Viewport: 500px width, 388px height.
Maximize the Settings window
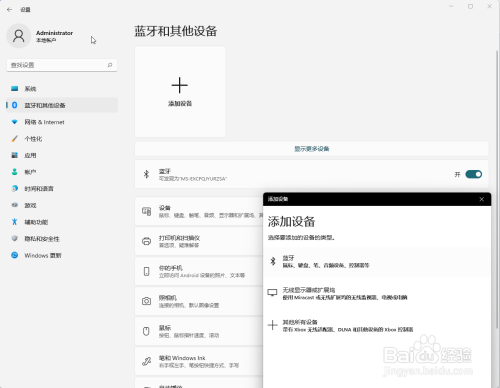click(470, 6)
